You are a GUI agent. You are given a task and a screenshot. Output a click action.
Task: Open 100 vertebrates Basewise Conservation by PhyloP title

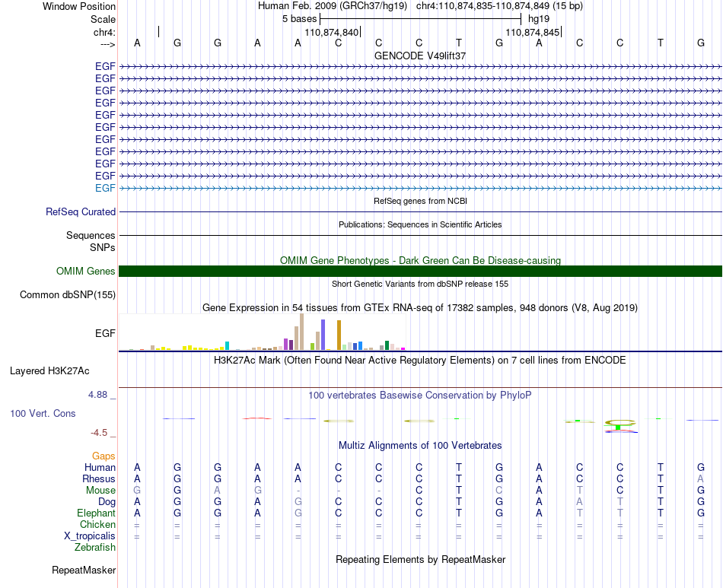pos(420,396)
